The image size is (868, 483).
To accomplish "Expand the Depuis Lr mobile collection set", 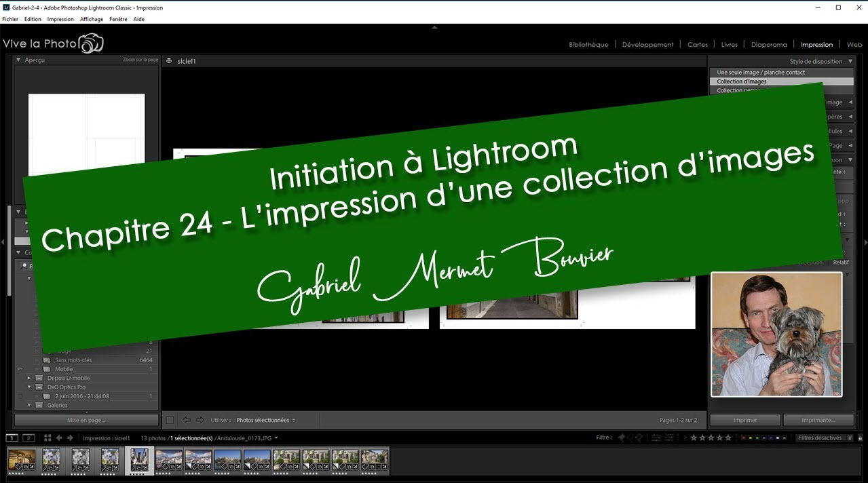I will [29, 378].
